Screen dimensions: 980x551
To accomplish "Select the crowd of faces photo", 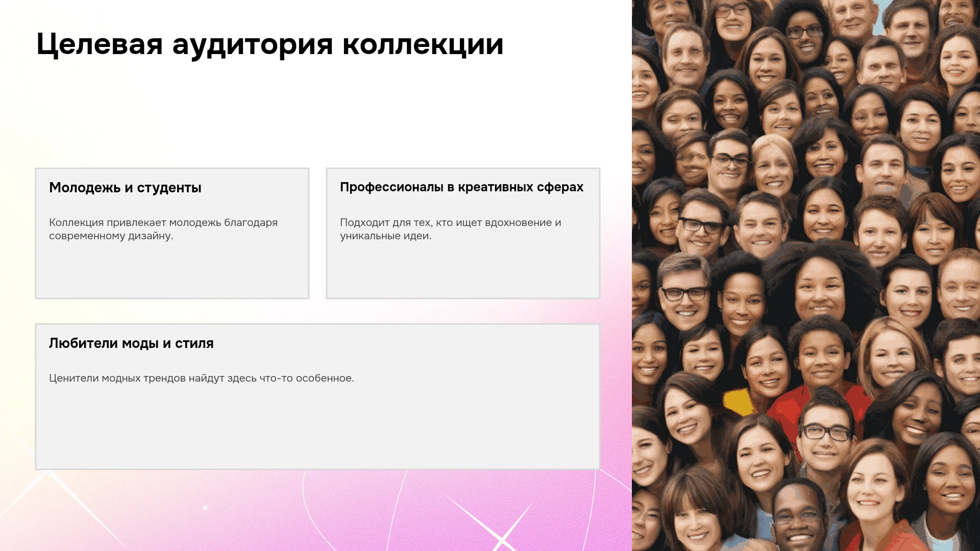I will point(806,275).
